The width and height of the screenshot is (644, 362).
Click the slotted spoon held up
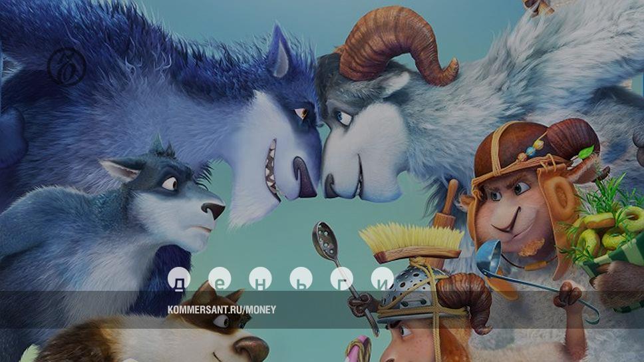point(327,242)
